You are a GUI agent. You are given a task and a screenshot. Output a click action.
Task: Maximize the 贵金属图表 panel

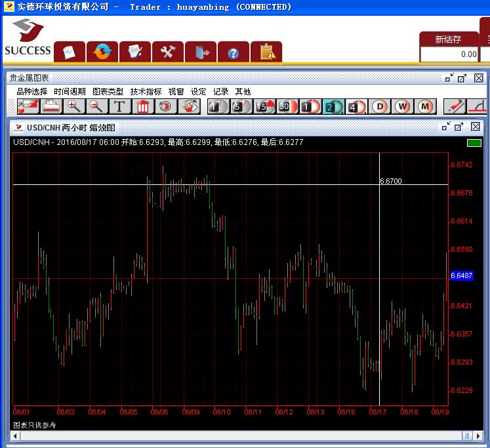462,78
